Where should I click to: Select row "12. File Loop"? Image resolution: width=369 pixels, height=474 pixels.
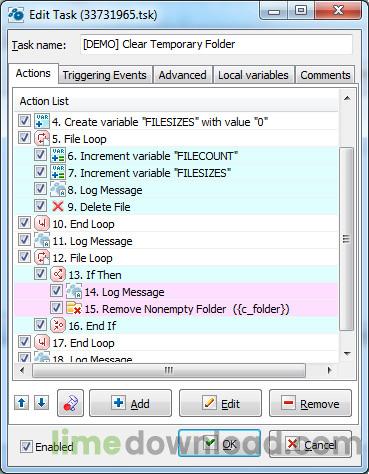point(176,258)
